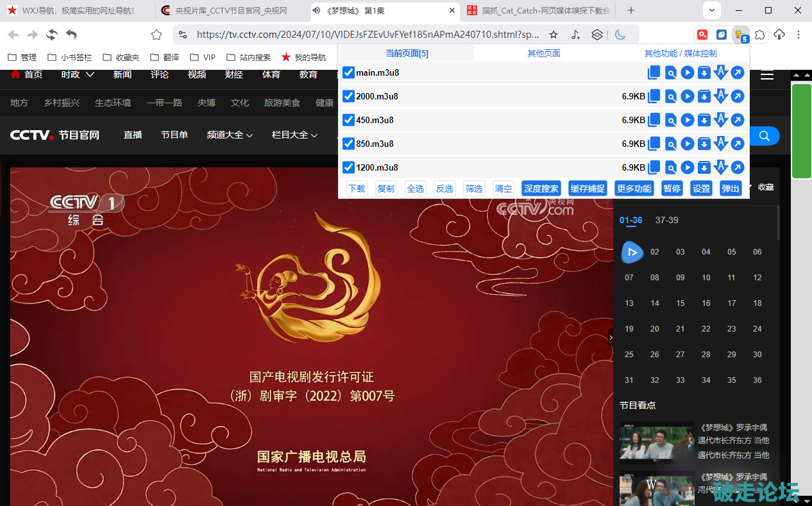Click the download icon for 450.m3u8
812x506 pixels.
[x=704, y=121]
